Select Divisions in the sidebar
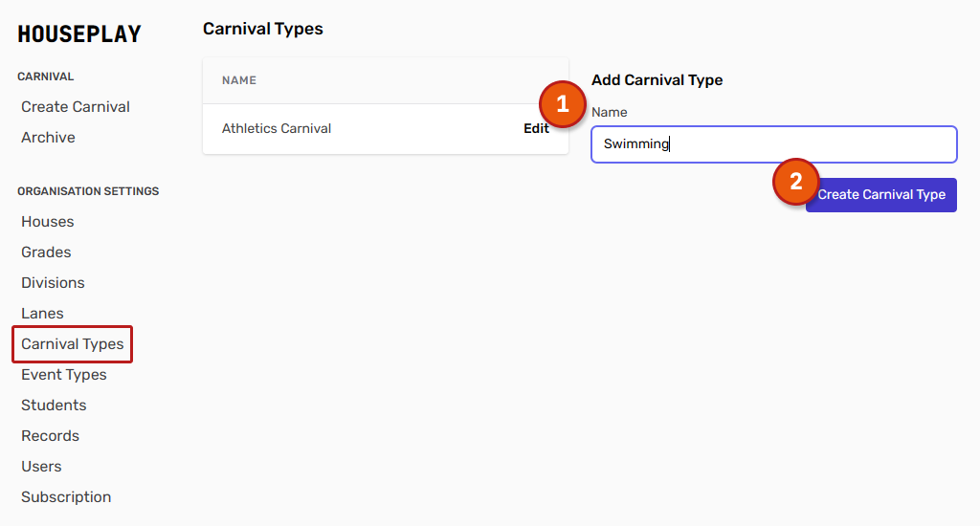 [x=53, y=283]
